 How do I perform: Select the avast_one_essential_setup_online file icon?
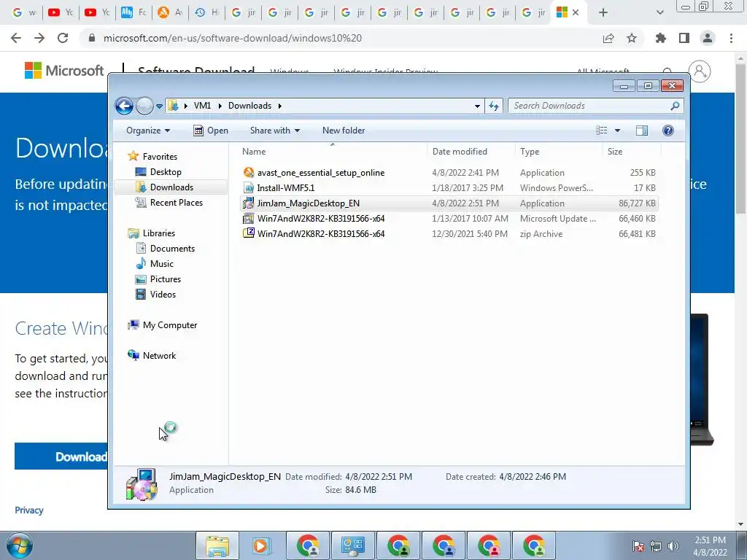[x=248, y=172]
